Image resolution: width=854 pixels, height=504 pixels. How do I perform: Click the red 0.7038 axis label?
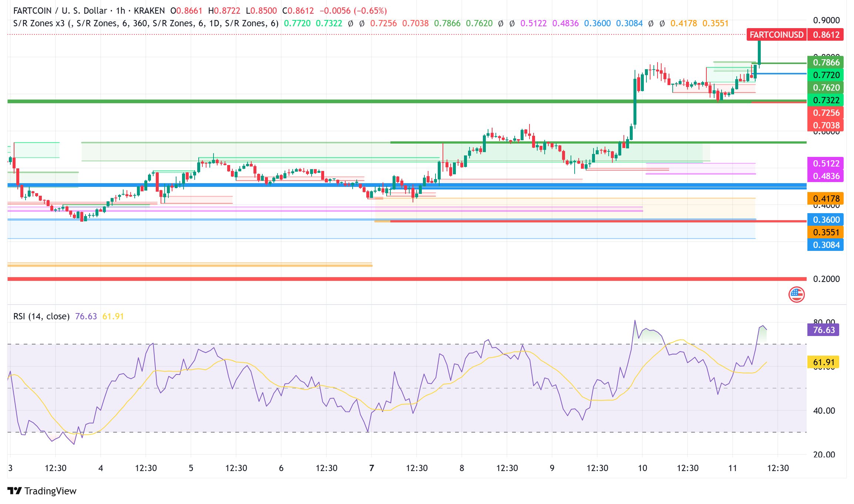[826, 125]
